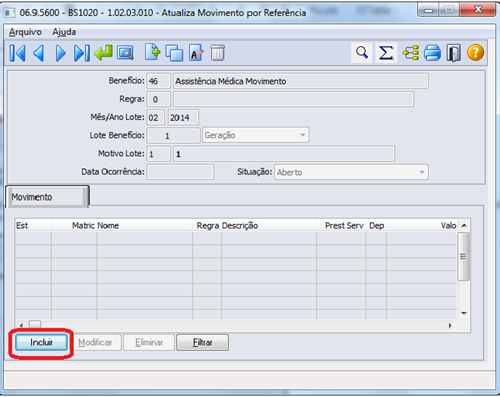500x397 pixels.
Task: Click the Est column header
Action: [33, 226]
